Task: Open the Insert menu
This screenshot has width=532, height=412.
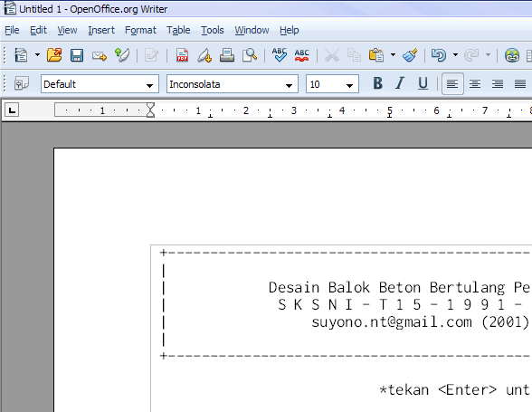Action: point(101,30)
